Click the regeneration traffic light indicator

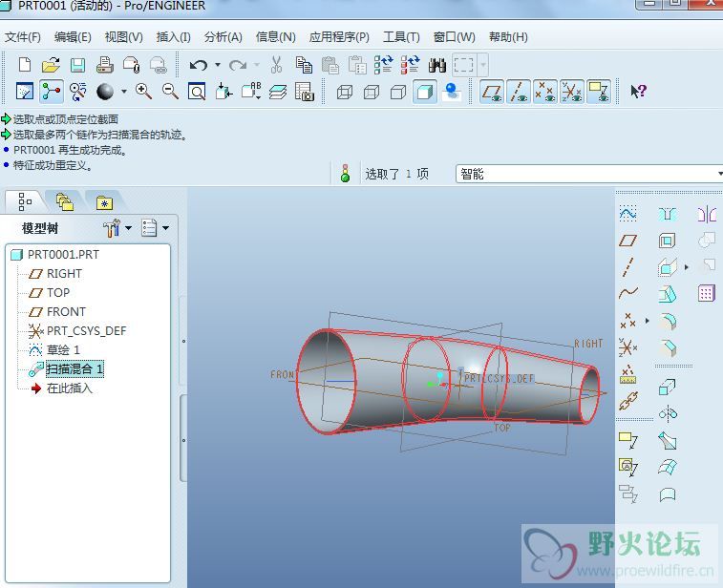345,174
